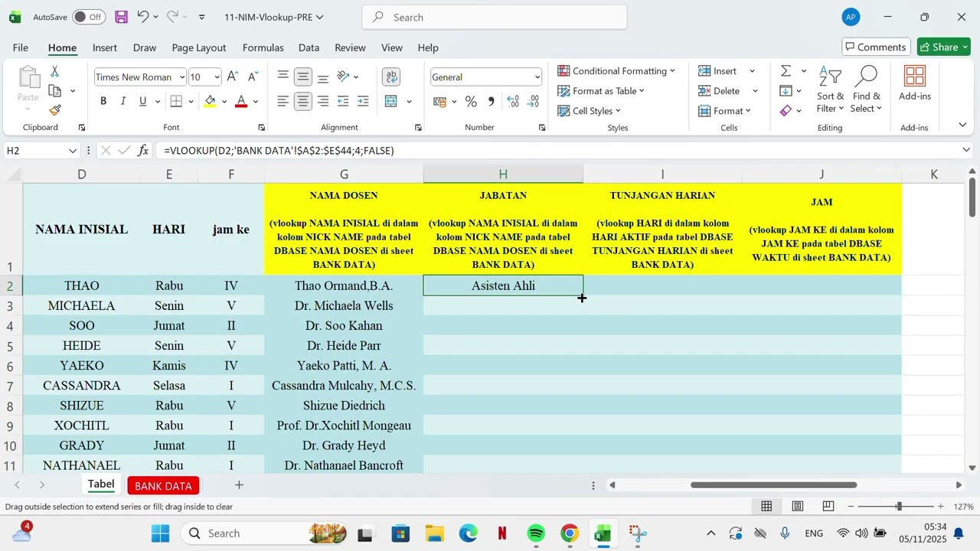
Task: Toggle Wrap Text button
Action: click(x=391, y=77)
